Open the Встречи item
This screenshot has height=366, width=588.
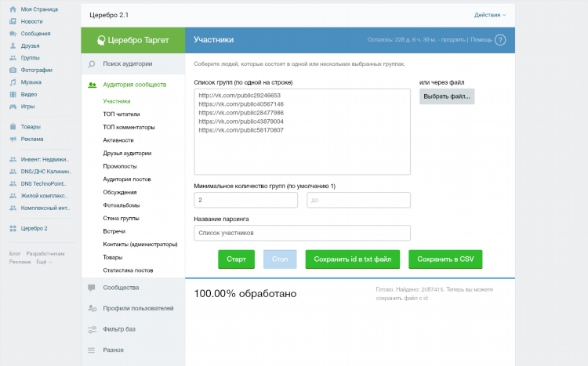coord(114,231)
